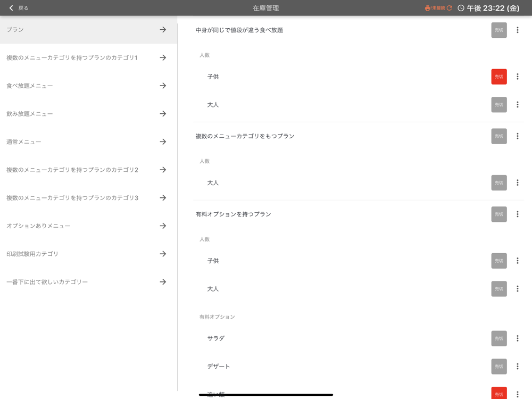The width and height of the screenshot is (532, 399).
Task: Toggle sold-out for サラダ option
Action: (x=498, y=338)
